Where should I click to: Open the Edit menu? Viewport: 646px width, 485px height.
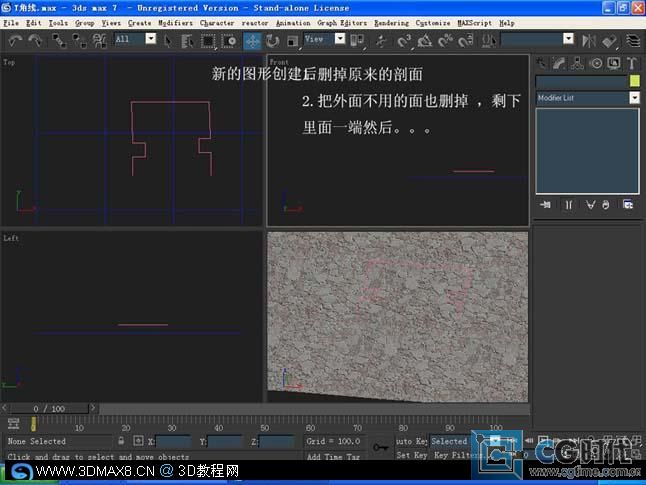(34, 23)
